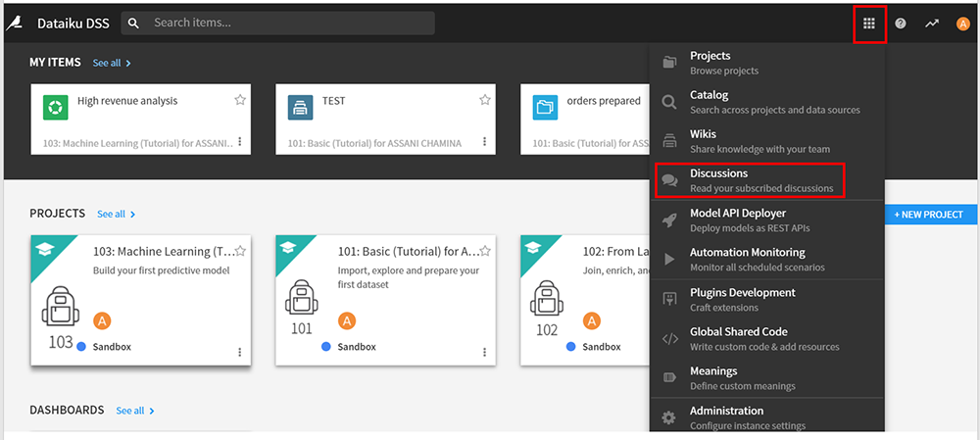
Task: Favorite the 103 Machine Learning project
Action: coord(240,251)
